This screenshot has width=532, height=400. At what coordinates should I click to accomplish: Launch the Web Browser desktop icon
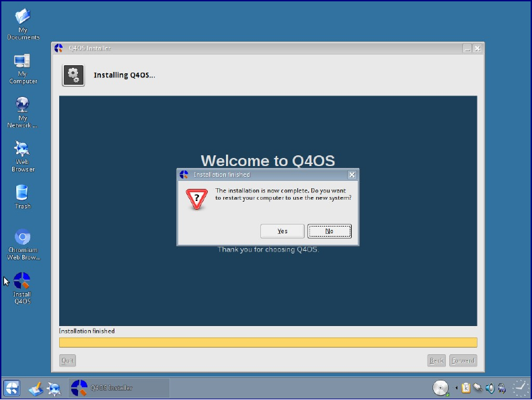(22, 157)
